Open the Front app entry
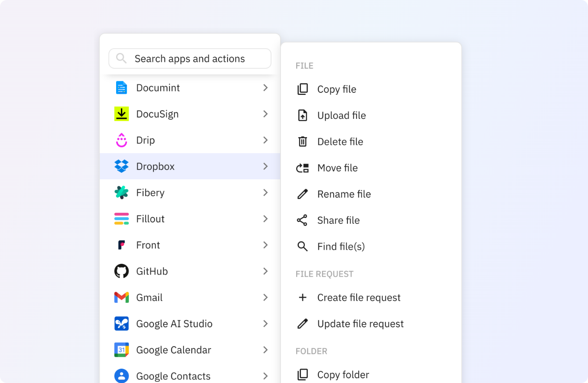The height and width of the screenshot is (383, 588). click(x=190, y=245)
